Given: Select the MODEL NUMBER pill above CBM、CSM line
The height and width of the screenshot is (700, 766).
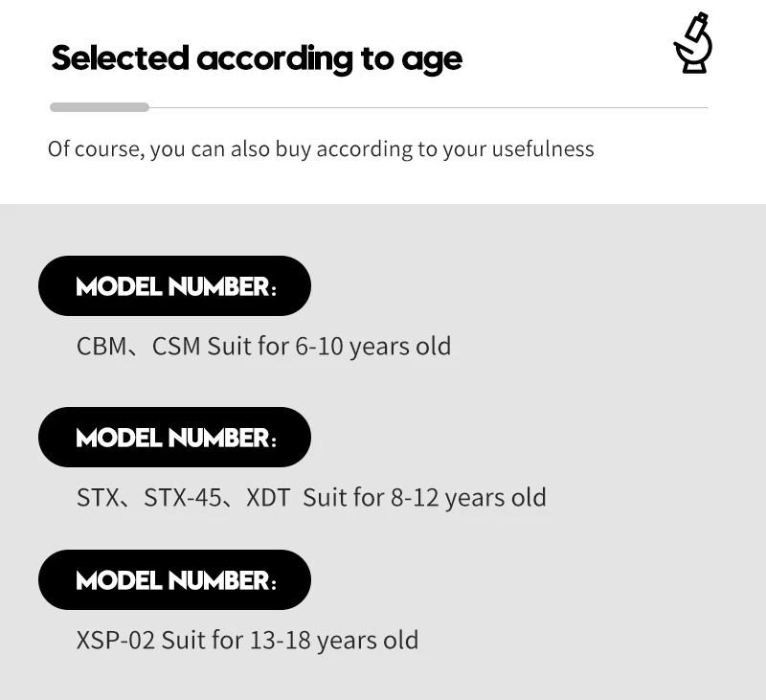Looking at the screenshot, I should [x=174, y=285].
